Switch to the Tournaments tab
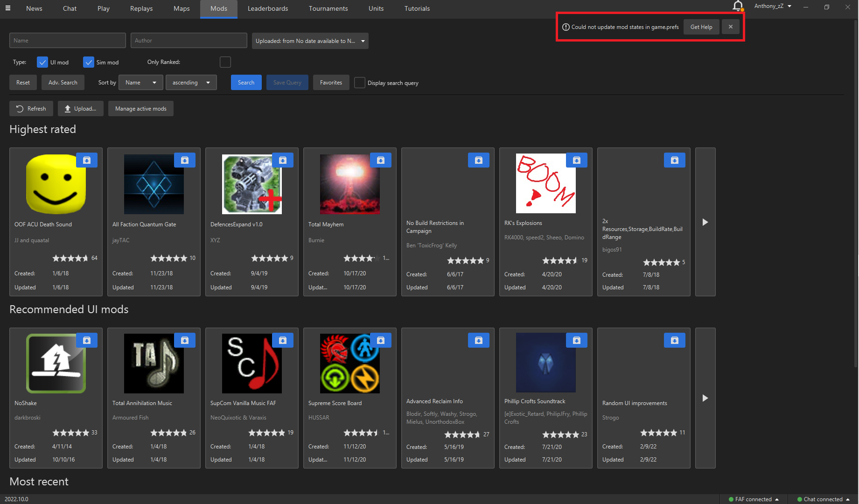Image resolution: width=859 pixels, height=504 pixels. click(328, 8)
